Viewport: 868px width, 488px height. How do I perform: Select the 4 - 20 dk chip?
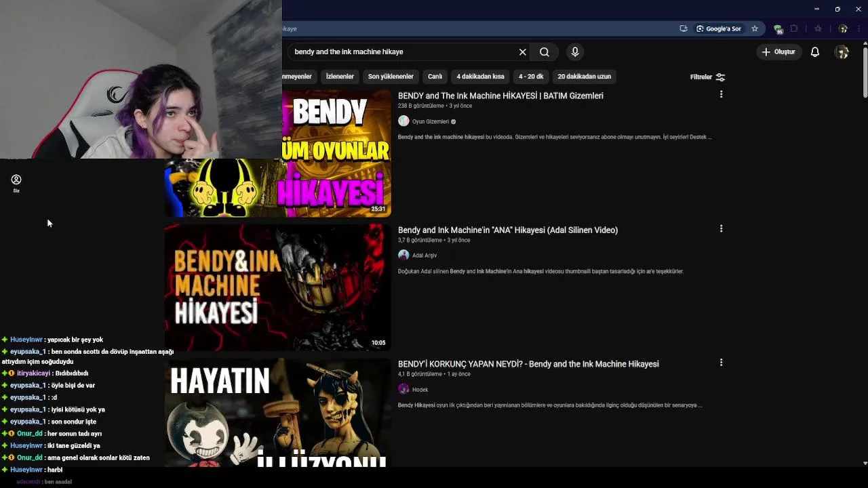(x=531, y=77)
